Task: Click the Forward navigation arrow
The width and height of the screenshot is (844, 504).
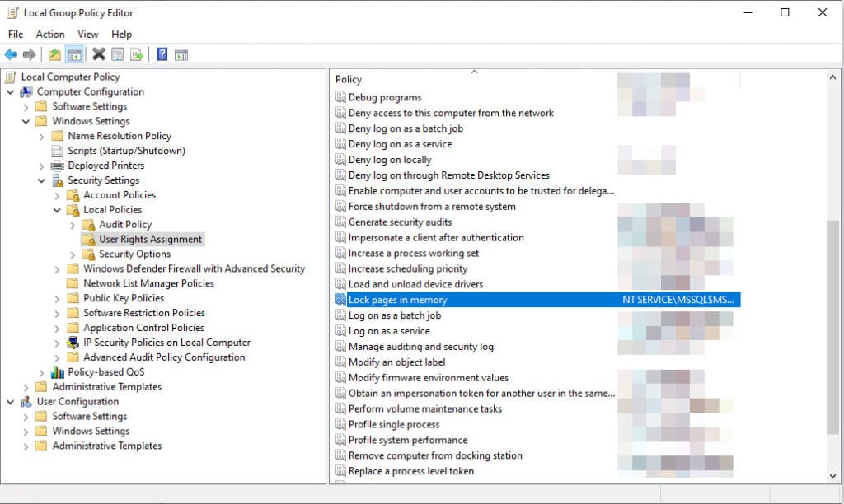Action: (28, 54)
